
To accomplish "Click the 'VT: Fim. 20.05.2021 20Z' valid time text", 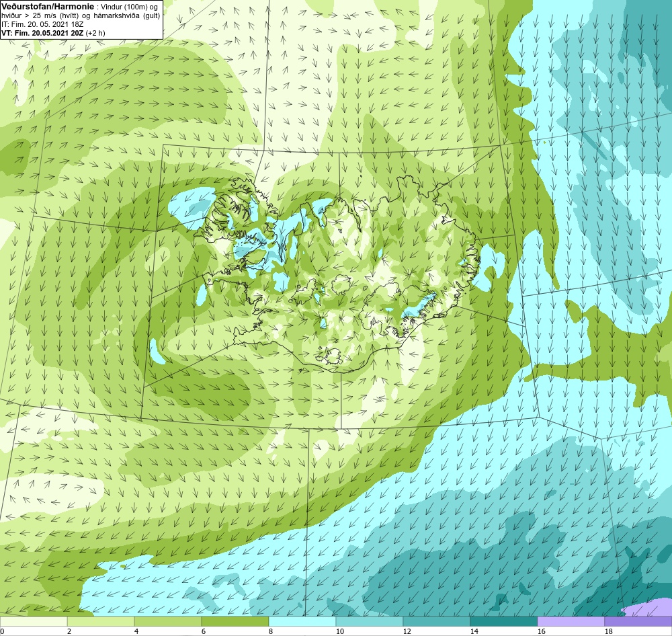I will click(42, 33).
